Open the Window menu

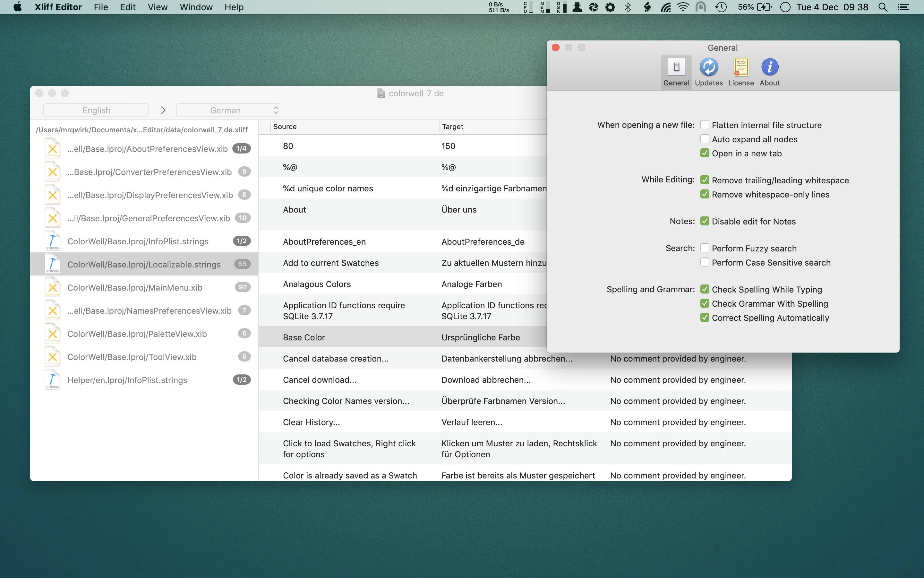[x=196, y=7]
